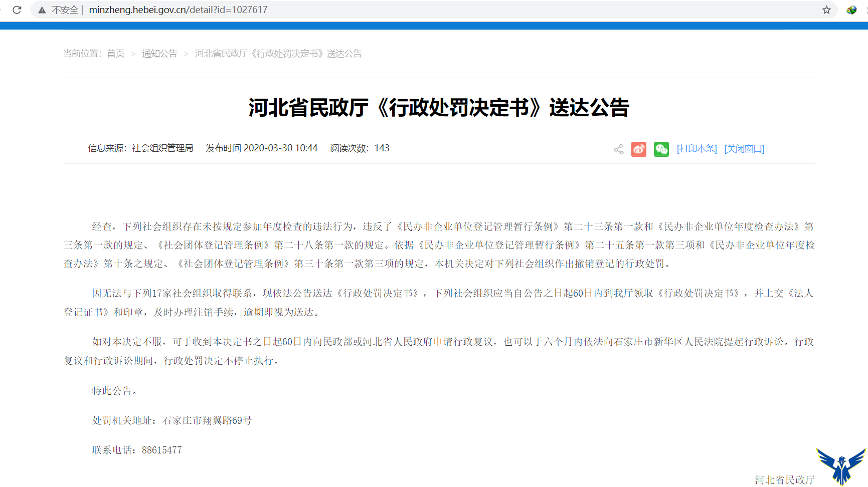Image resolution: width=868 pixels, height=487 pixels.
Task: Click the 河北省民政厅 signature text
Action: point(785,480)
